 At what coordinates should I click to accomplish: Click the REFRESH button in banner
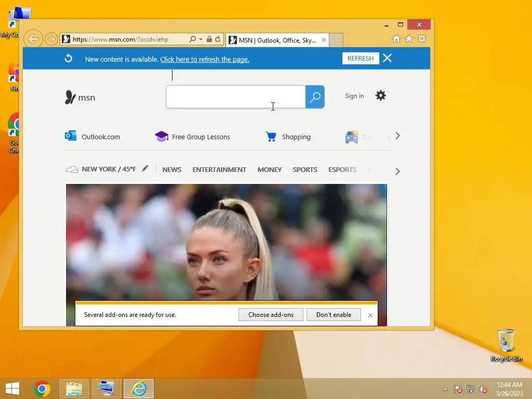click(361, 58)
